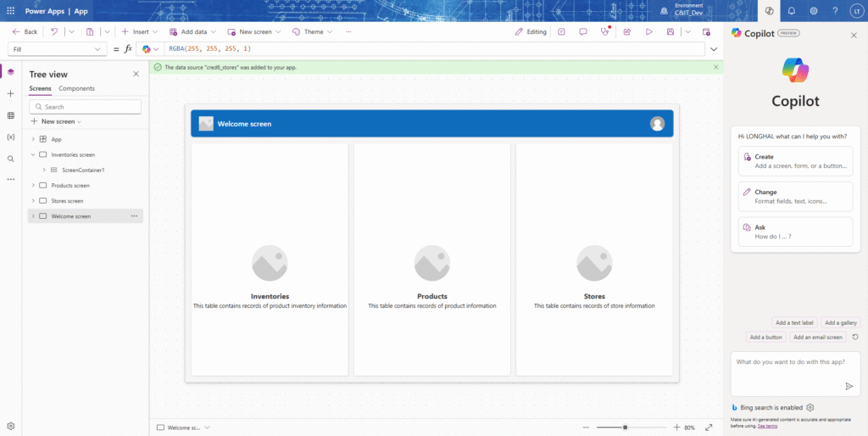Open the Data pane in left rail
The image size is (868, 436).
tap(10, 115)
